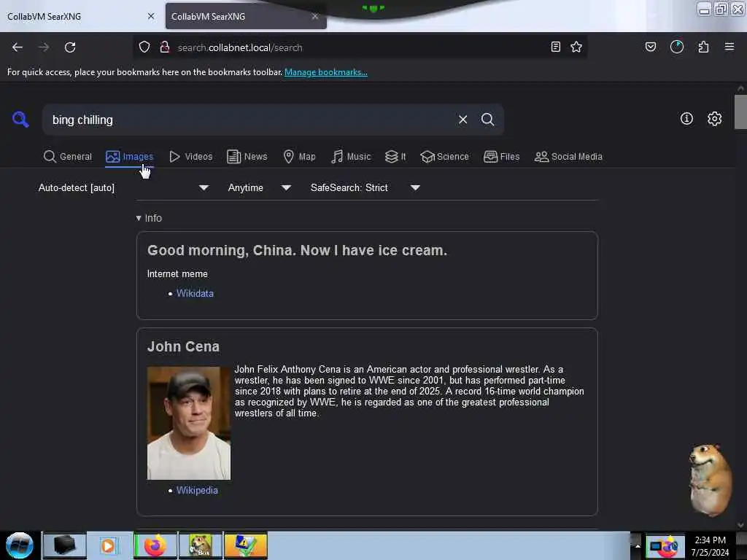This screenshot has height=560, width=747.
Task: Click the colorful system tray icon
Action: [665, 546]
